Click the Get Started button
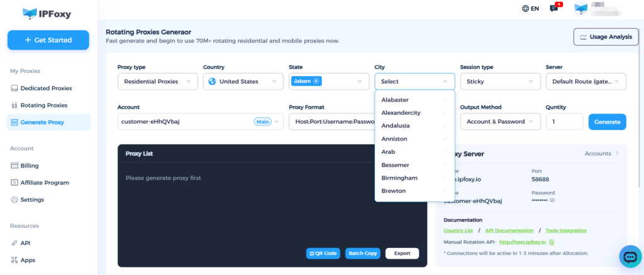The width and height of the screenshot is (644, 275). point(48,40)
